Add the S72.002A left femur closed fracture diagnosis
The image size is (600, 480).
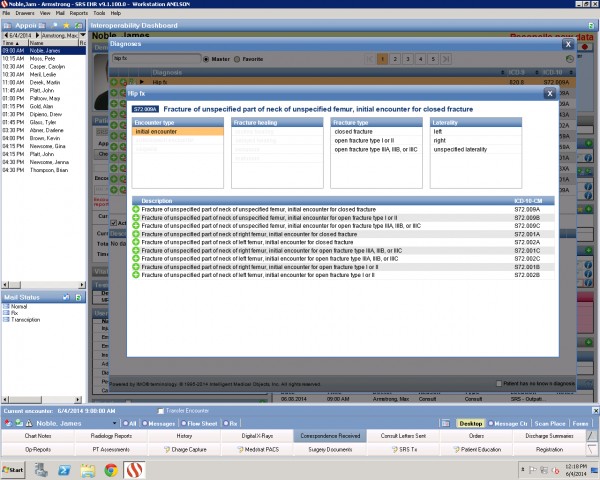tap(135, 242)
